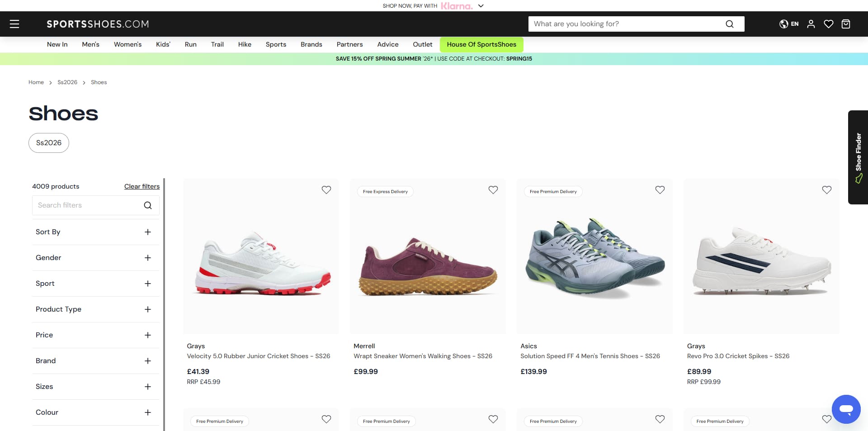The width and height of the screenshot is (868, 431).
Task: Open Merrell Wrapt Sneaker product image
Action: (428, 256)
